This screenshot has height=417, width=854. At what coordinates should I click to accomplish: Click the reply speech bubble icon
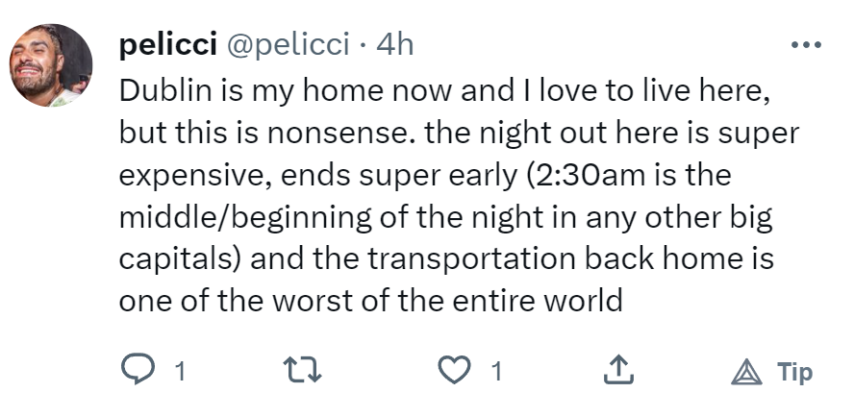(137, 371)
